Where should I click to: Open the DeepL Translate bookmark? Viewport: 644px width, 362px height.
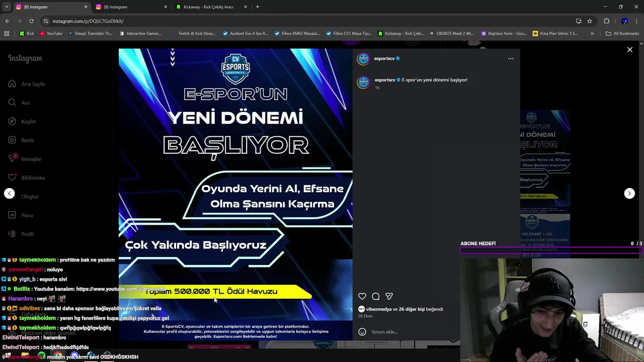90,34
